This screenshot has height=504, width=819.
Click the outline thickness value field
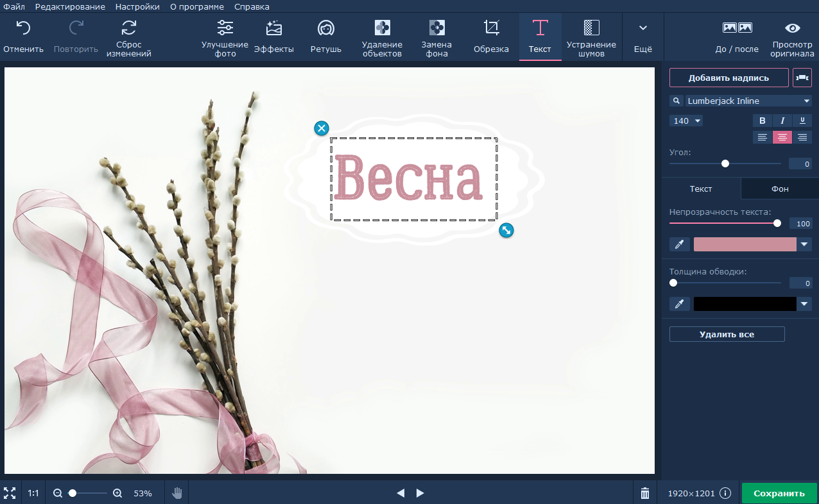(x=800, y=283)
